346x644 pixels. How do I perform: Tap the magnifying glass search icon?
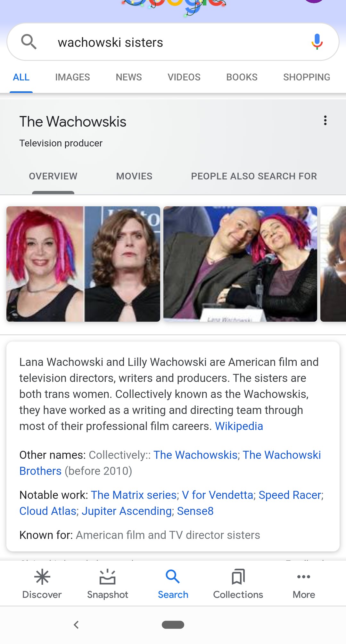pos(29,42)
